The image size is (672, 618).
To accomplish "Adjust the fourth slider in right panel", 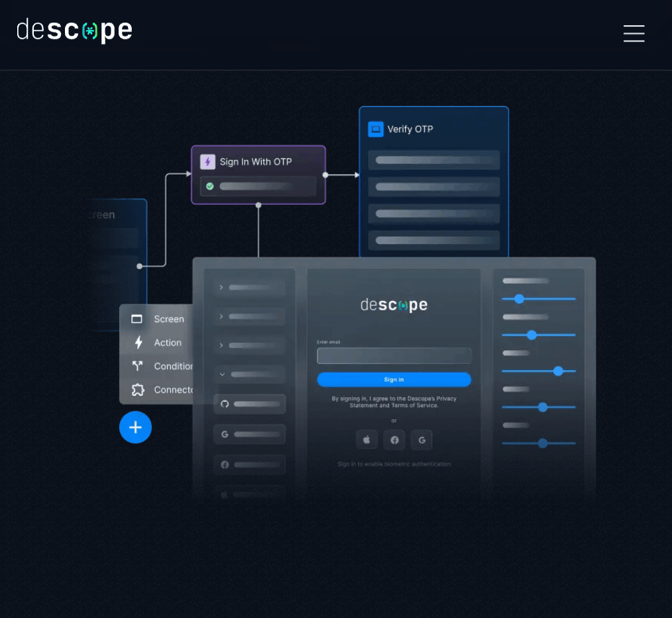I will pos(543,407).
